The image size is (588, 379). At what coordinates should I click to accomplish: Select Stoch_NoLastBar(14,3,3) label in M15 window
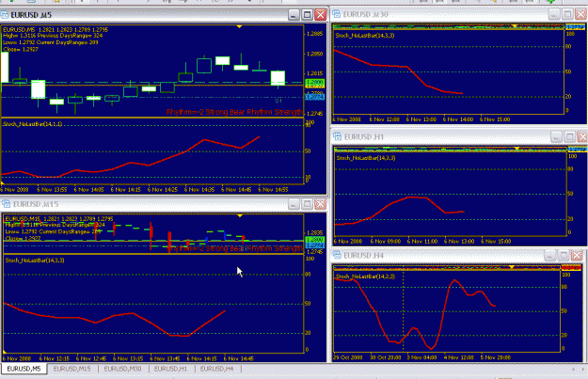(35, 261)
